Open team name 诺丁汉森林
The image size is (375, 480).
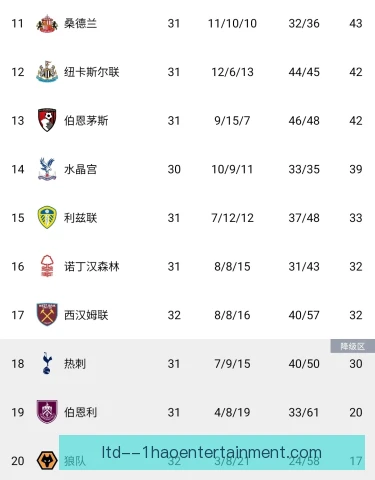coord(92,266)
